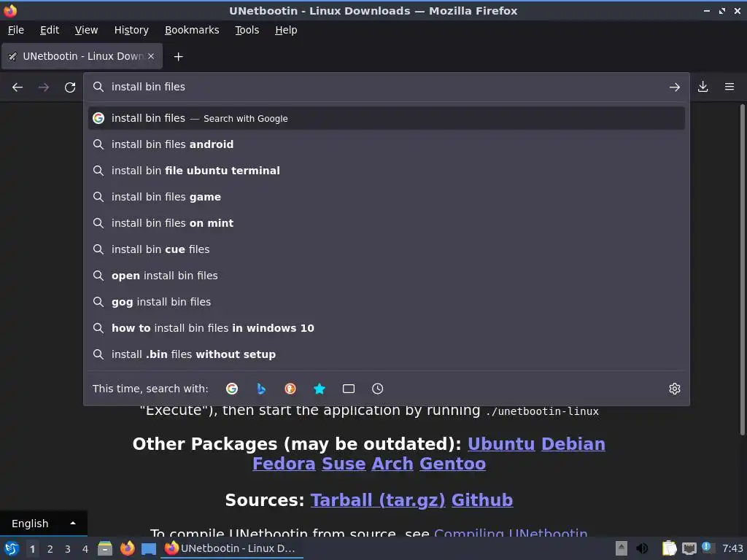Close the UNetbootin tab

[x=151, y=56]
